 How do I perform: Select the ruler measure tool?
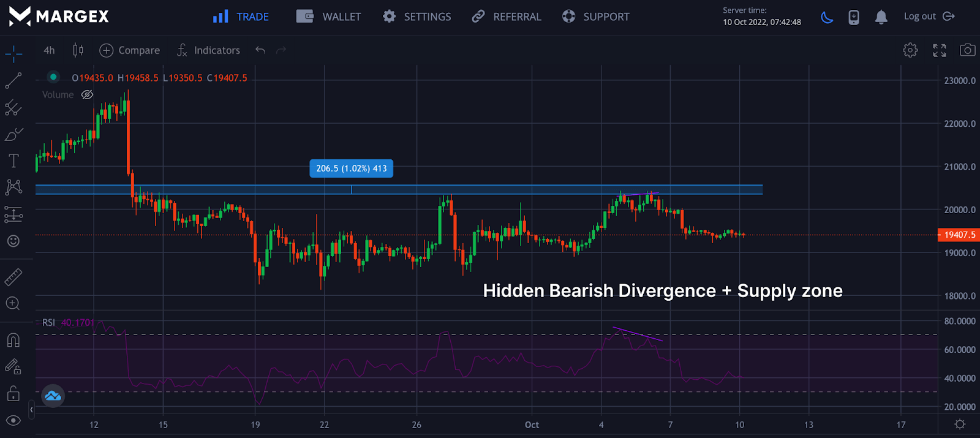coord(13,277)
